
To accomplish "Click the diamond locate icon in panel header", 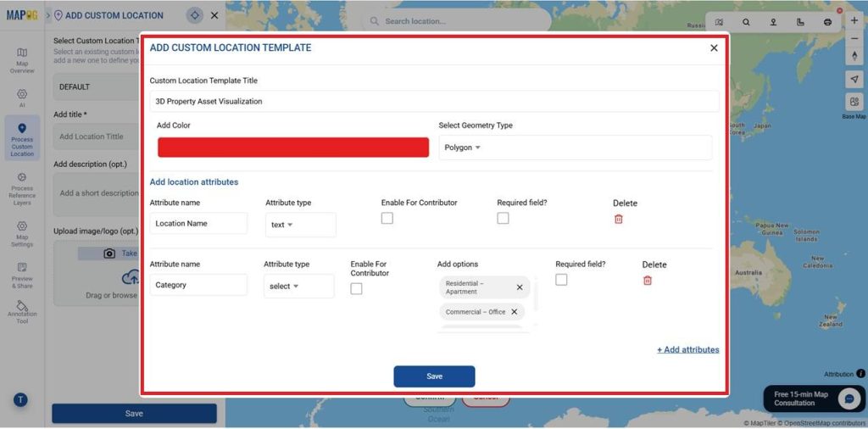I will (194, 15).
